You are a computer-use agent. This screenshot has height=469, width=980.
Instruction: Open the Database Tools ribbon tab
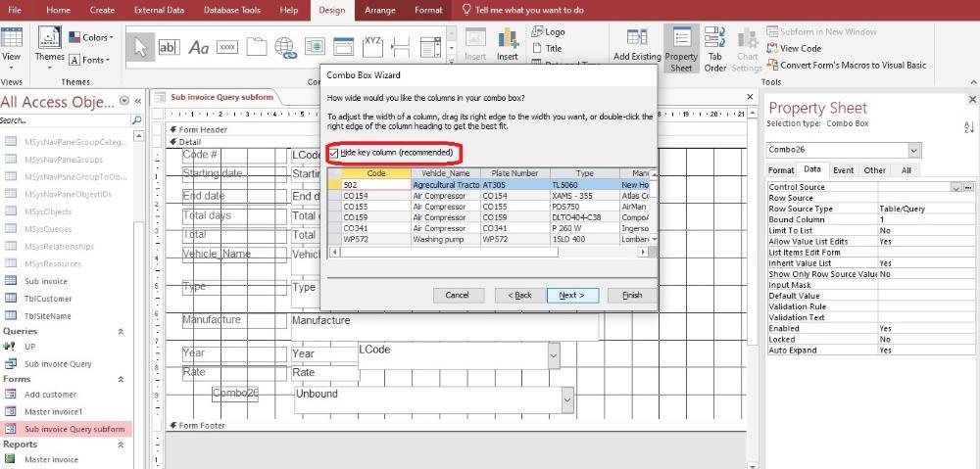[232, 10]
